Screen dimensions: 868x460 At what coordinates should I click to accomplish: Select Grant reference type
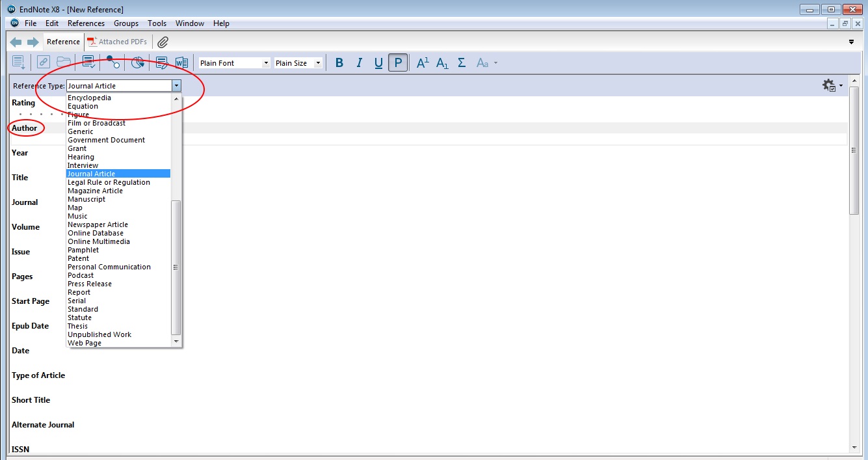[77, 148]
